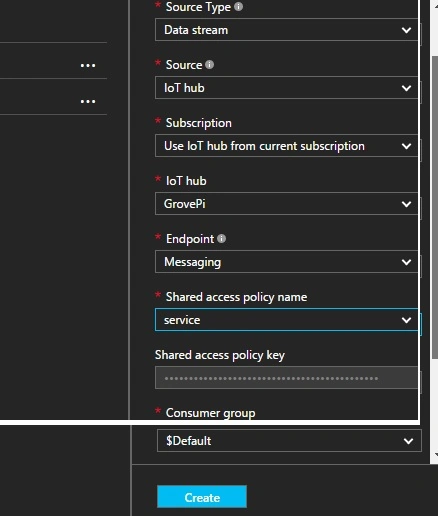This screenshot has width=438, height=516.
Task: Open the IoT hub dropdown showing GrovePi
Action: coord(287,204)
